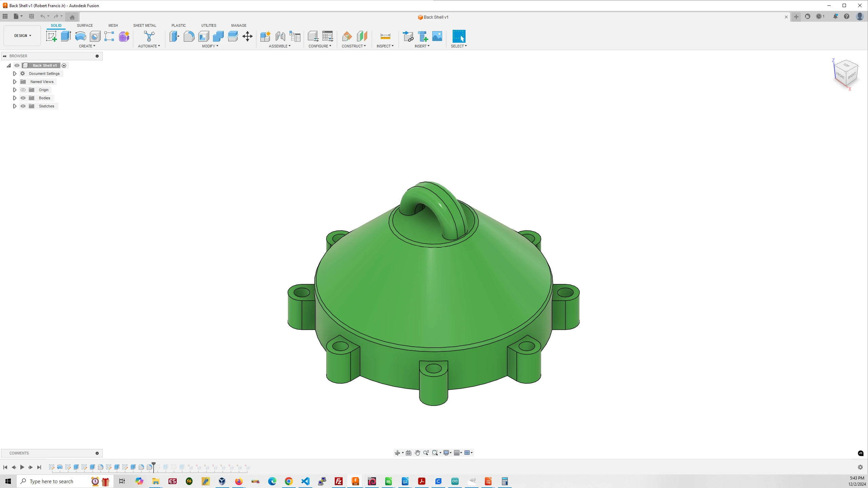Collapse the BROWSER panel arrows
This screenshot has width=868, height=488.
click(5, 56)
